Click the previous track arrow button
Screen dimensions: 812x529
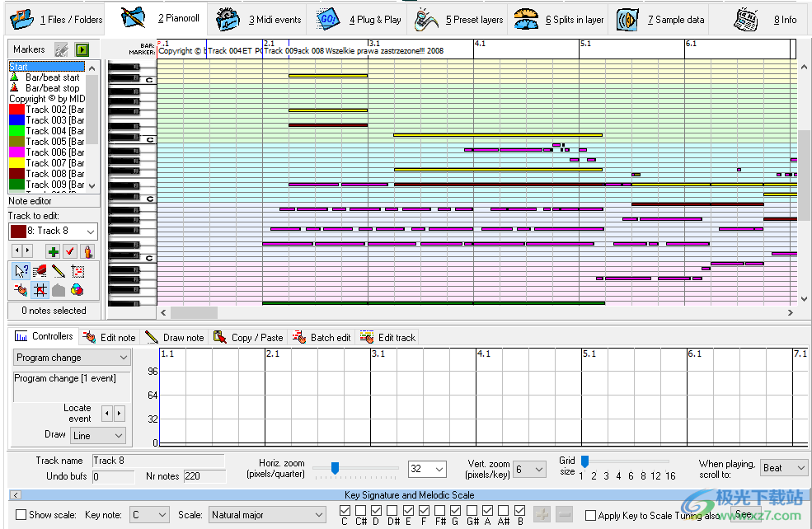pos(17,251)
